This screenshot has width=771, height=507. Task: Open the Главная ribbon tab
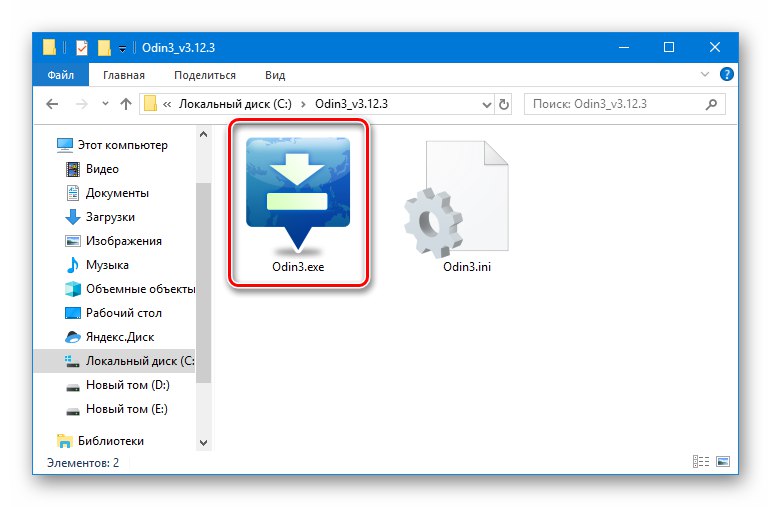point(124,75)
